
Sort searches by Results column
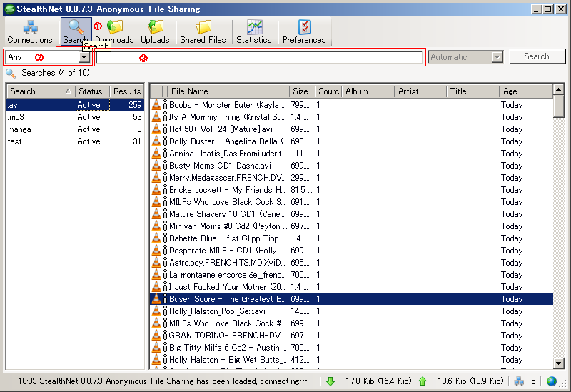point(127,91)
